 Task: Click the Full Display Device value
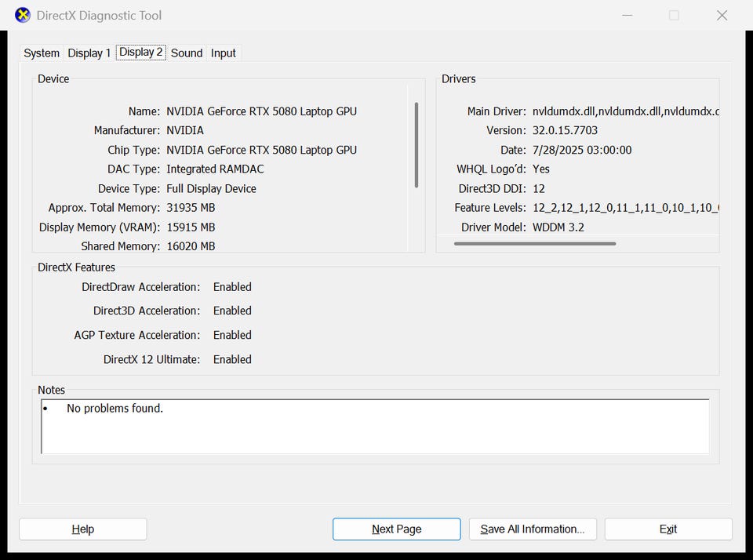[x=211, y=189]
